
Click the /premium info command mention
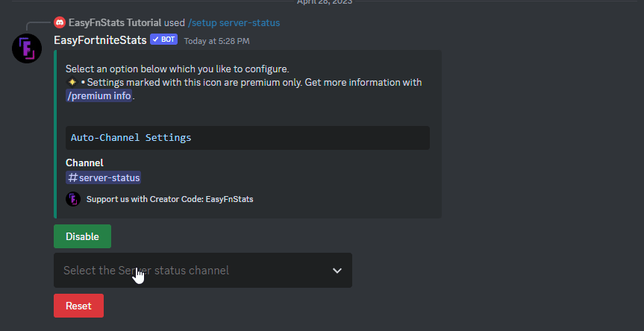pyautogui.click(x=99, y=96)
